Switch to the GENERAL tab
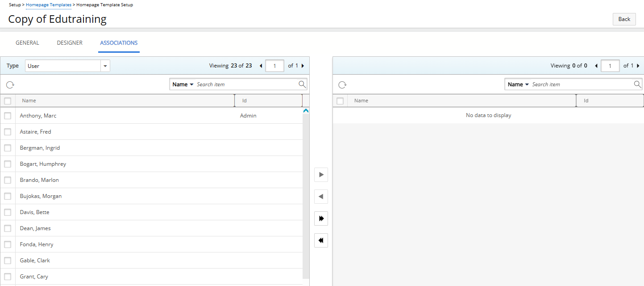Screen dimensions: 644x286 (x=27, y=42)
